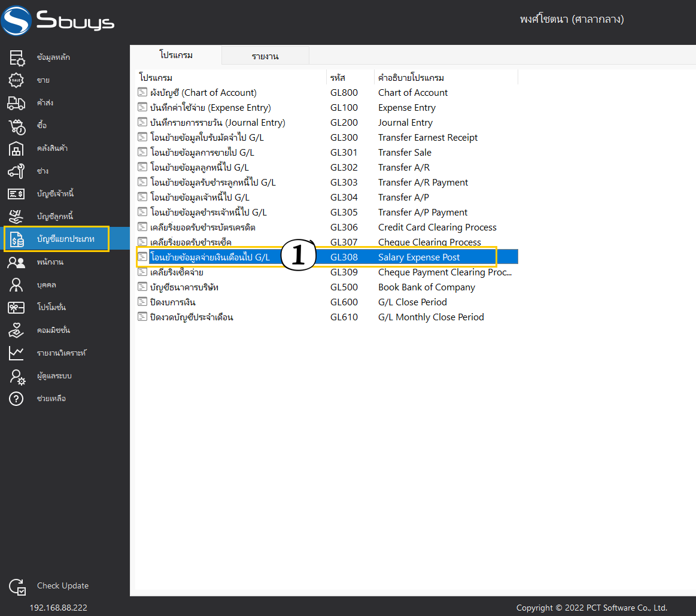Open the ผู้ดูแลระบบ admin gear icon
Image resolution: width=696 pixels, height=616 pixels.
point(17,377)
